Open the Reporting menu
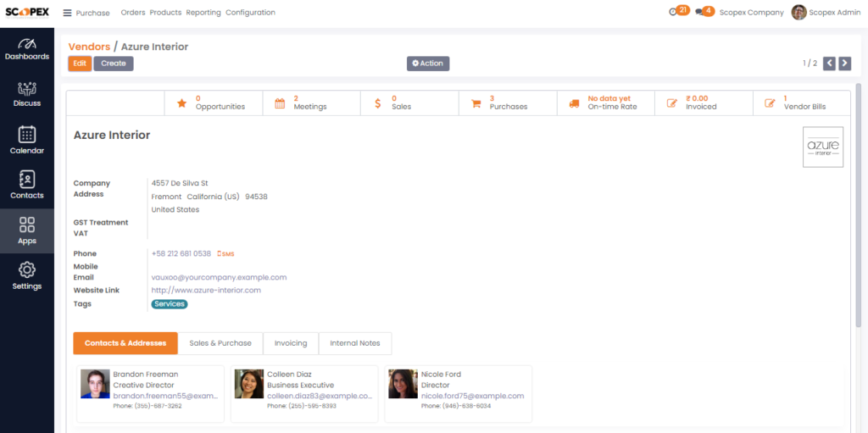The image size is (868, 433). (x=203, y=12)
